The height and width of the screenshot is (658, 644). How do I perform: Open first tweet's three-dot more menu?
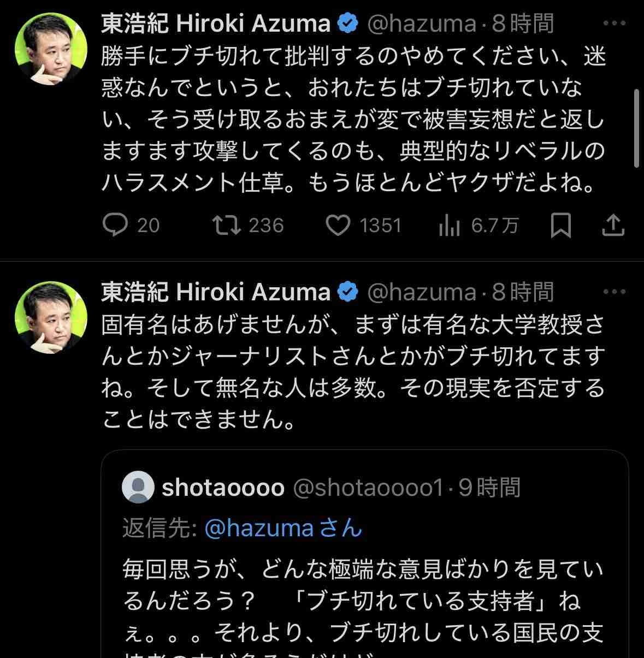tap(615, 23)
